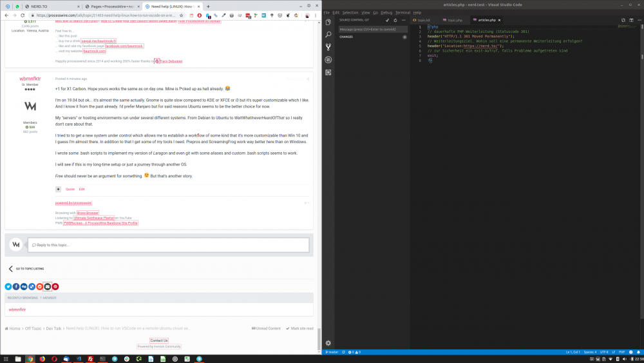Image resolution: width=644 pixels, height=363 pixels.
Task: Share the topic via Reddit icon
Action: [40, 286]
